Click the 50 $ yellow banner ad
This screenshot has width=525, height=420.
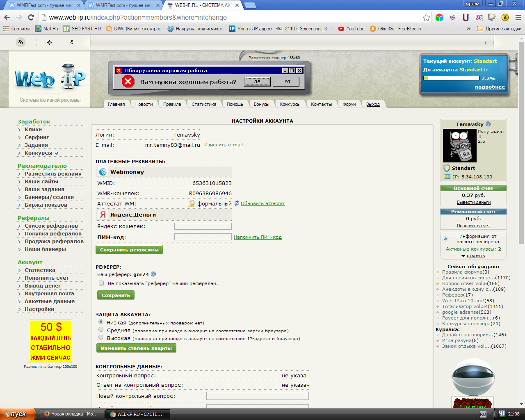coord(50,341)
